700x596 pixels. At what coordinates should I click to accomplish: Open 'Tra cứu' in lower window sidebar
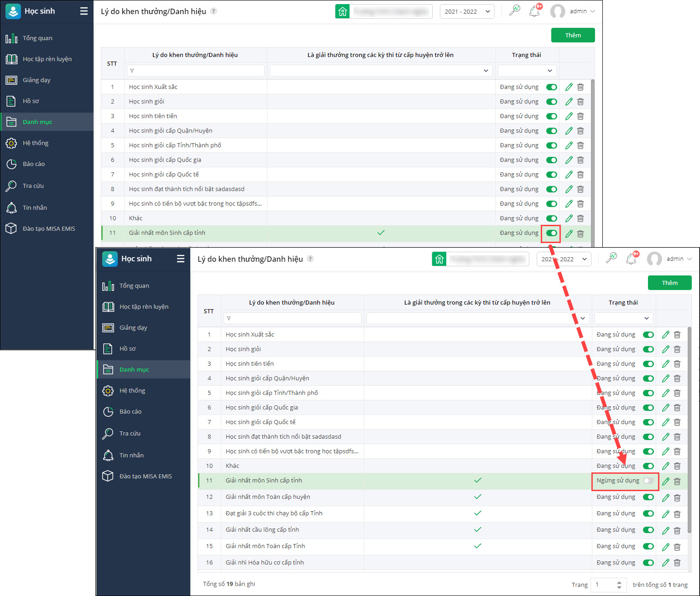click(143, 434)
